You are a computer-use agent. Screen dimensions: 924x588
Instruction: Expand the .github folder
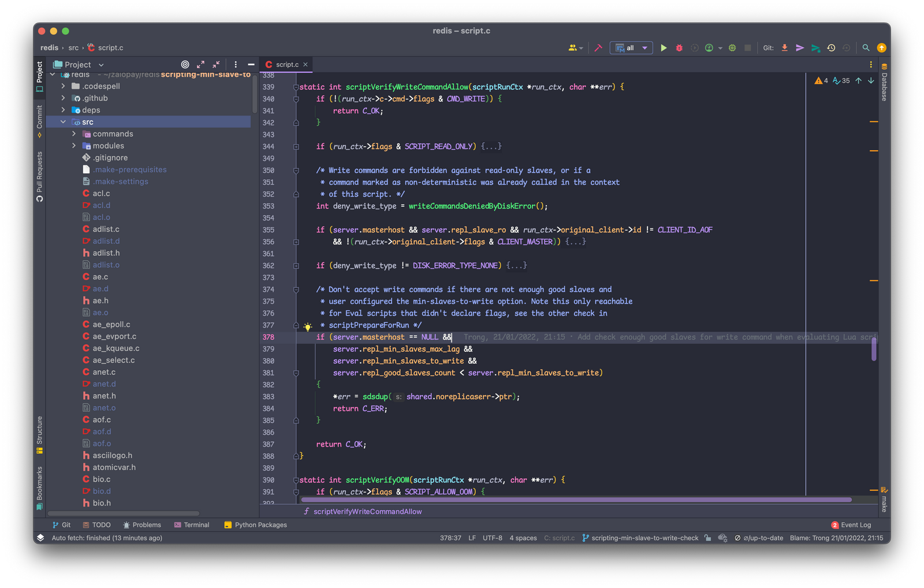63,98
